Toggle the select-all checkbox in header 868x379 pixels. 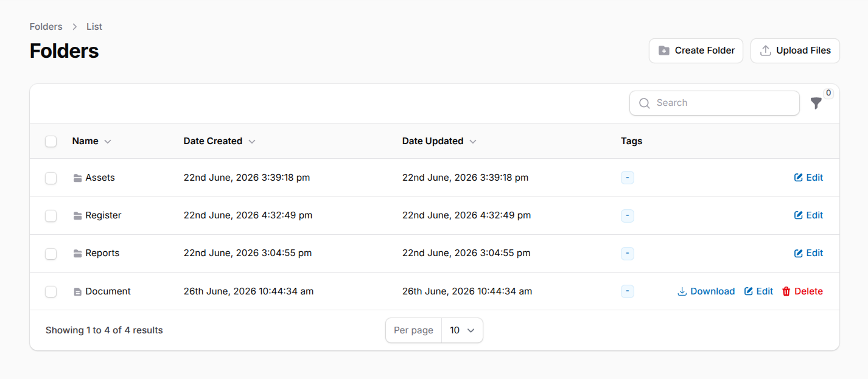(51, 141)
